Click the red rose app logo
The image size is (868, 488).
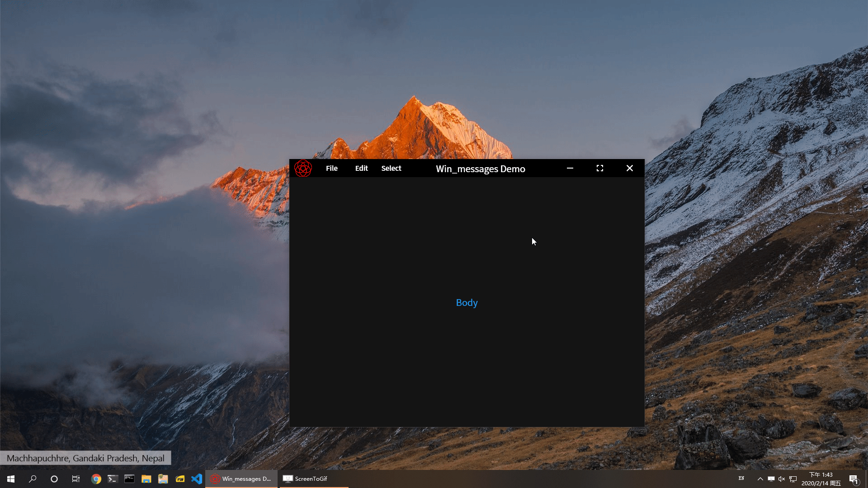pyautogui.click(x=303, y=168)
